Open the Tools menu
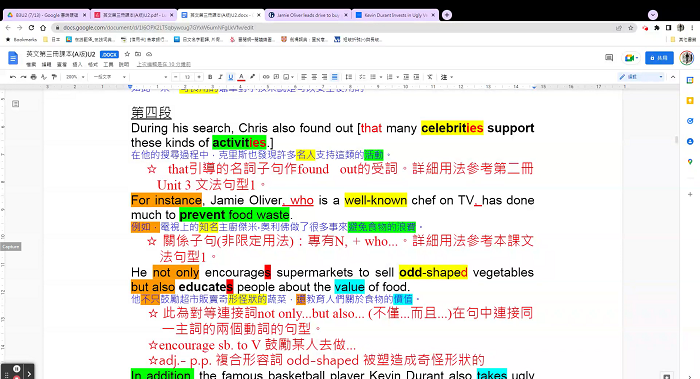 (x=108, y=64)
